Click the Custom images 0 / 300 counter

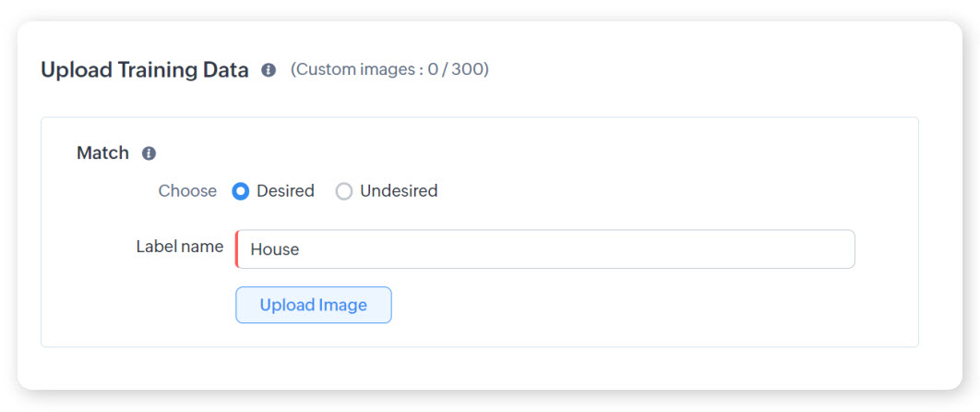pyautogui.click(x=389, y=69)
